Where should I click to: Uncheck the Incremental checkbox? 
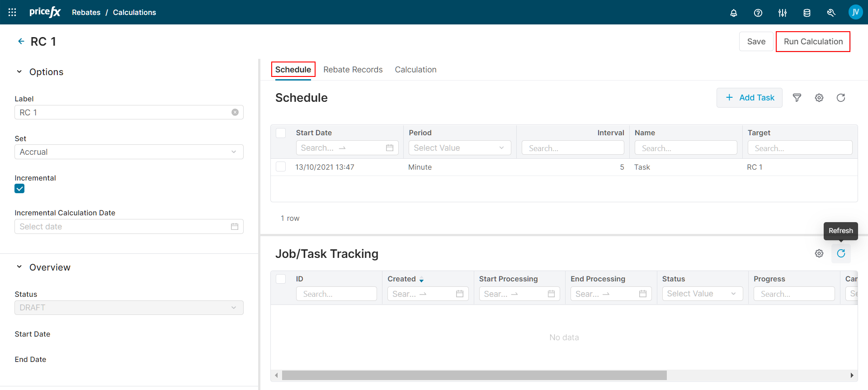click(19, 189)
